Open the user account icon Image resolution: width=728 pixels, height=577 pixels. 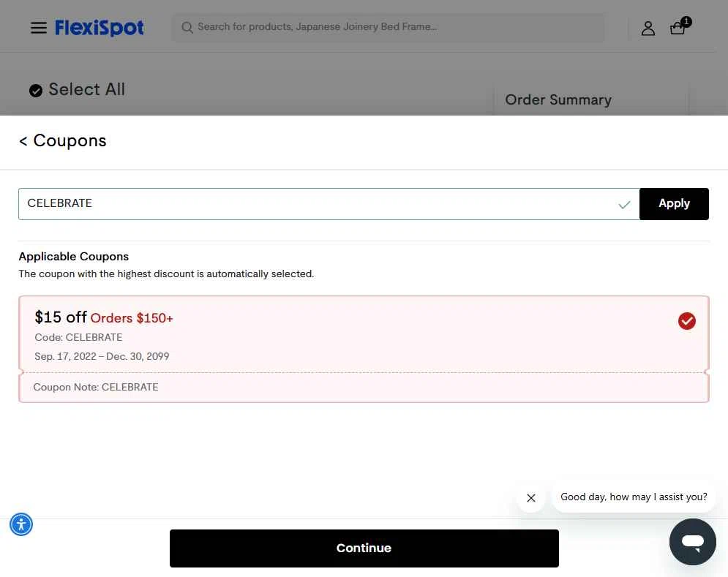click(648, 29)
